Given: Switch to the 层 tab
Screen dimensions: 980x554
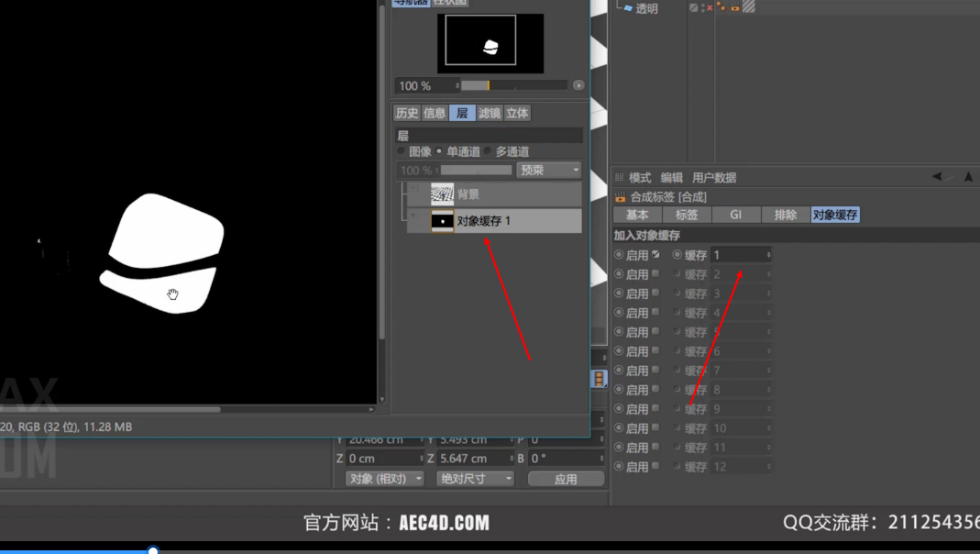Looking at the screenshot, I should click(462, 113).
